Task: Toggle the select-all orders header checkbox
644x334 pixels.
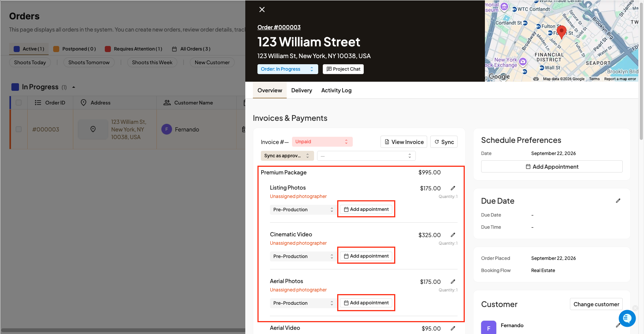Action: [19, 103]
